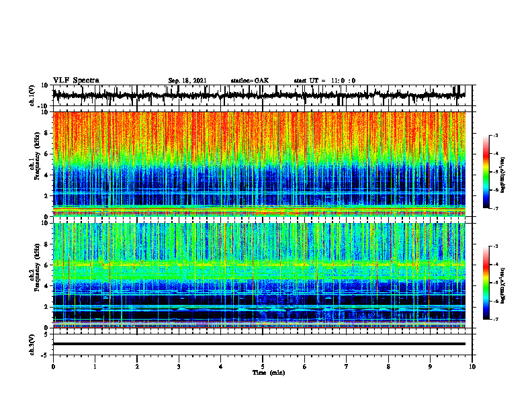Click the ch.2 spectrogram color scale bar
Screen dimensions: 532x411
486,283
